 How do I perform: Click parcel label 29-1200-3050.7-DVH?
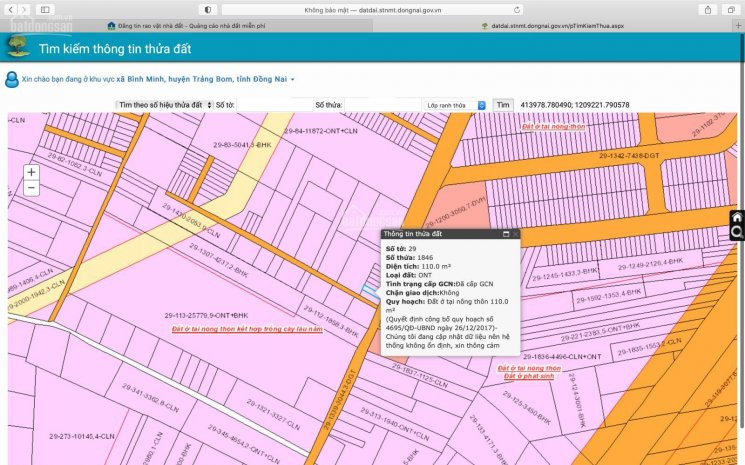point(456,213)
